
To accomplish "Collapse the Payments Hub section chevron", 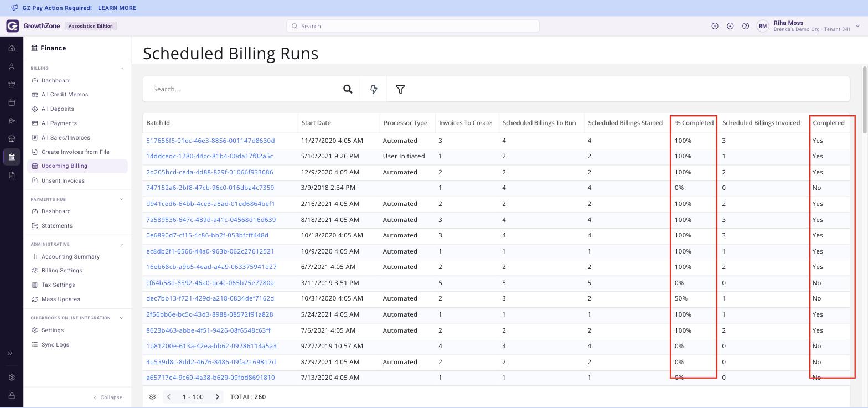I will pos(122,199).
